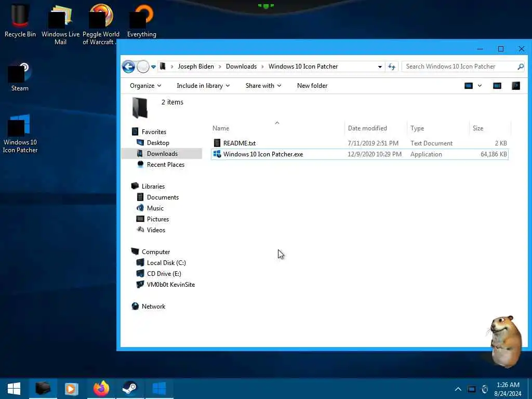Click the address bar folder icon
This screenshot has width=532, height=399.
tap(163, 66)
